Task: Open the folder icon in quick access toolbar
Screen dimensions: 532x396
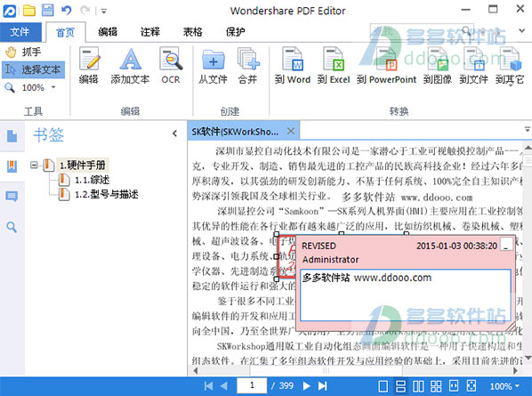Action: click(x=29, y=11)
